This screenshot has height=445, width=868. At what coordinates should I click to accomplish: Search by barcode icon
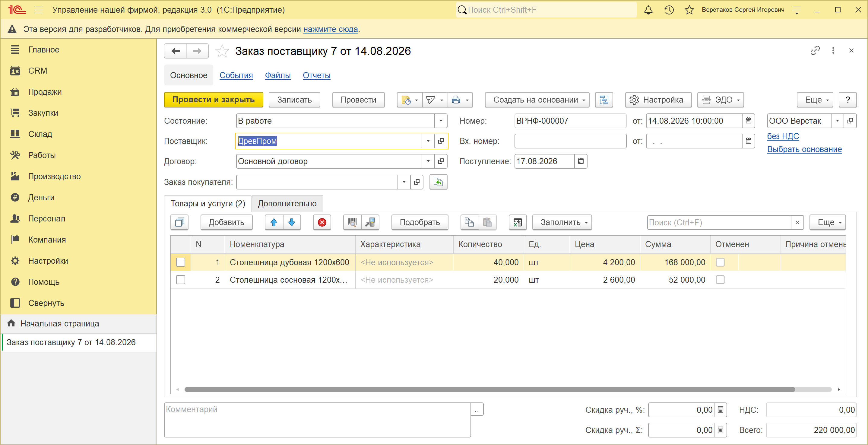352,222
